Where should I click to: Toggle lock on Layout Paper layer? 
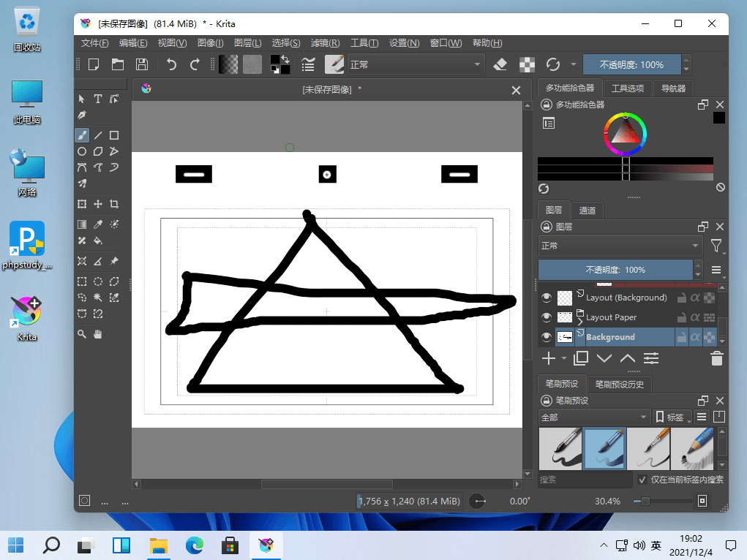point(682,317)
